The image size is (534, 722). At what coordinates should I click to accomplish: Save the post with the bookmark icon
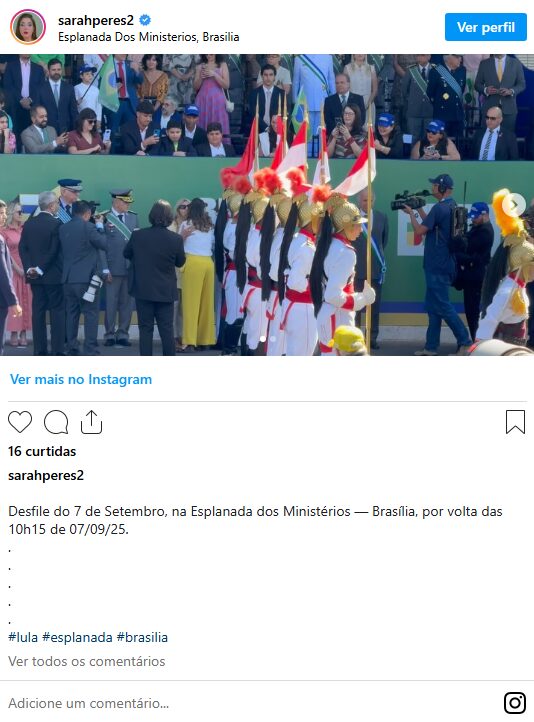point(515,422)
